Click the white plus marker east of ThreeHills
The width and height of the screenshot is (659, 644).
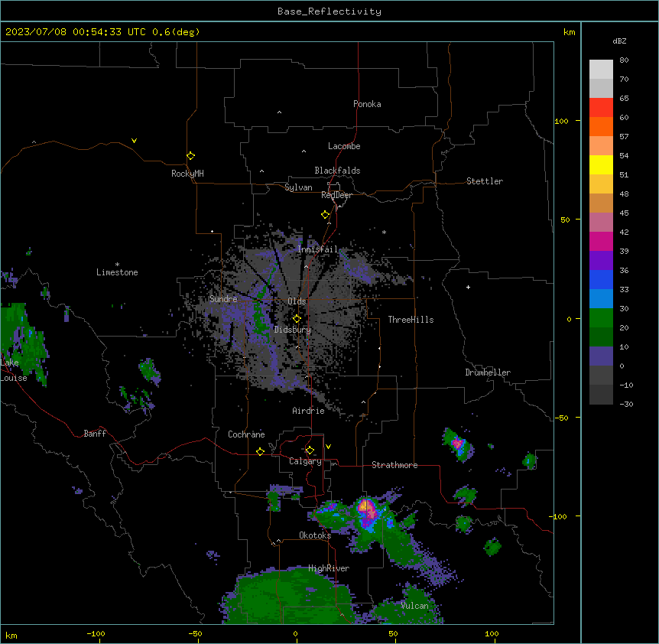(x=468, y=287)
